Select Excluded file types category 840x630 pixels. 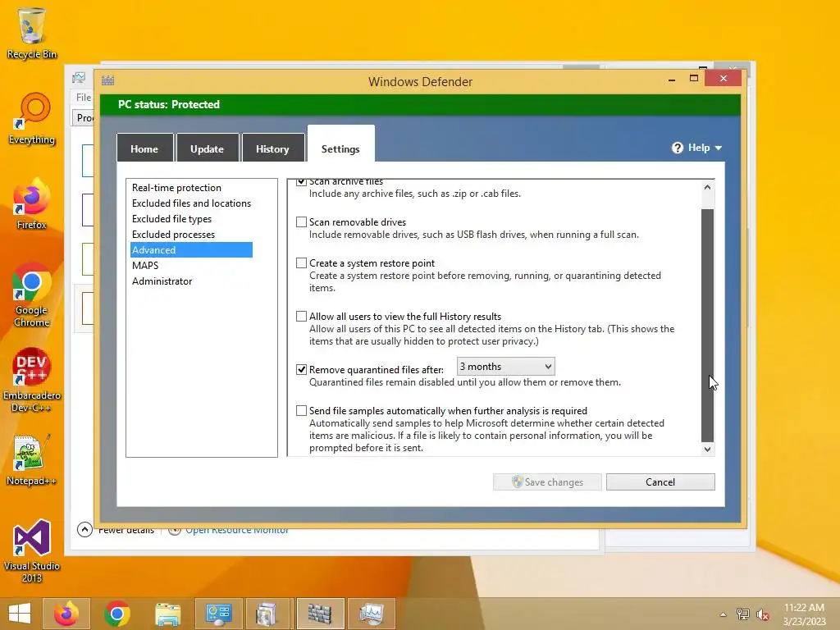click(x=172, y=218)
